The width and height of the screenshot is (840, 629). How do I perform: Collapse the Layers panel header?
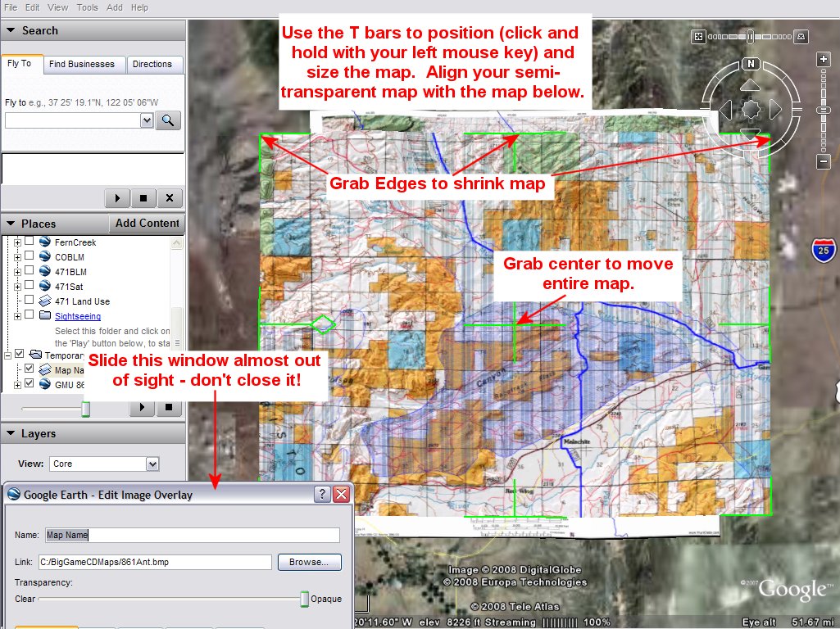point(10,433)
